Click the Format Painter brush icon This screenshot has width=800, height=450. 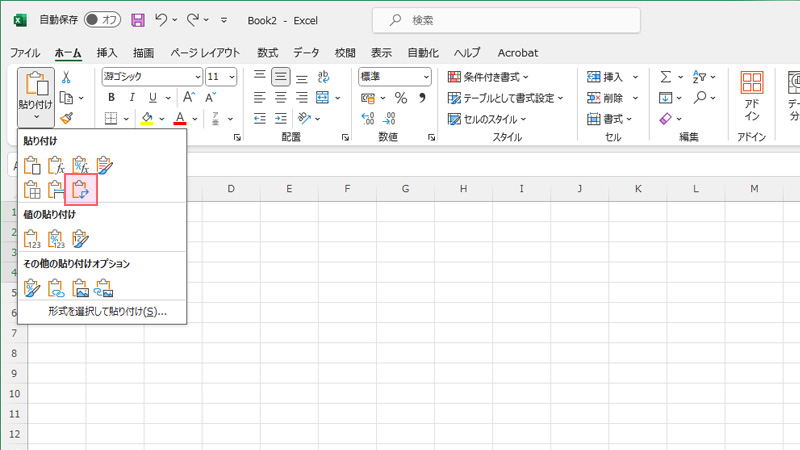[66, 119]
